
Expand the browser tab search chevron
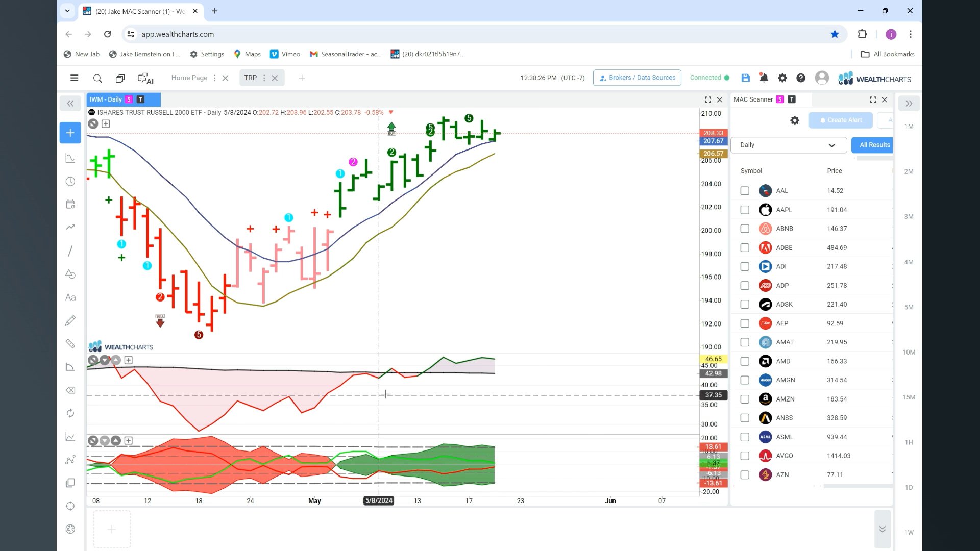[67, 11]
